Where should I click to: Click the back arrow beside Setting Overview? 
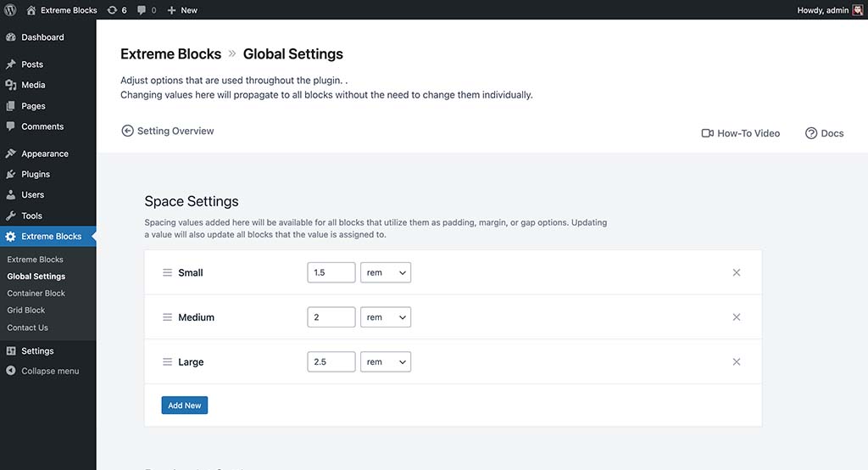[x=127, y=131]
